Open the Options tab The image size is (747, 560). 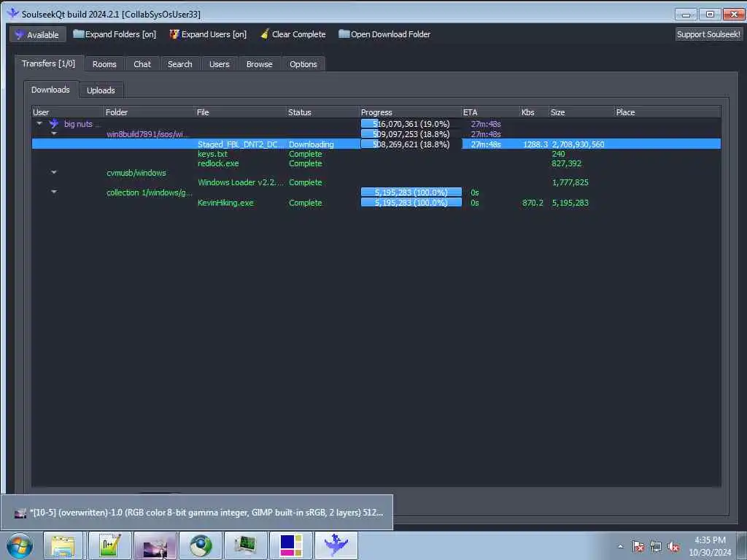[x=303, y=64]
